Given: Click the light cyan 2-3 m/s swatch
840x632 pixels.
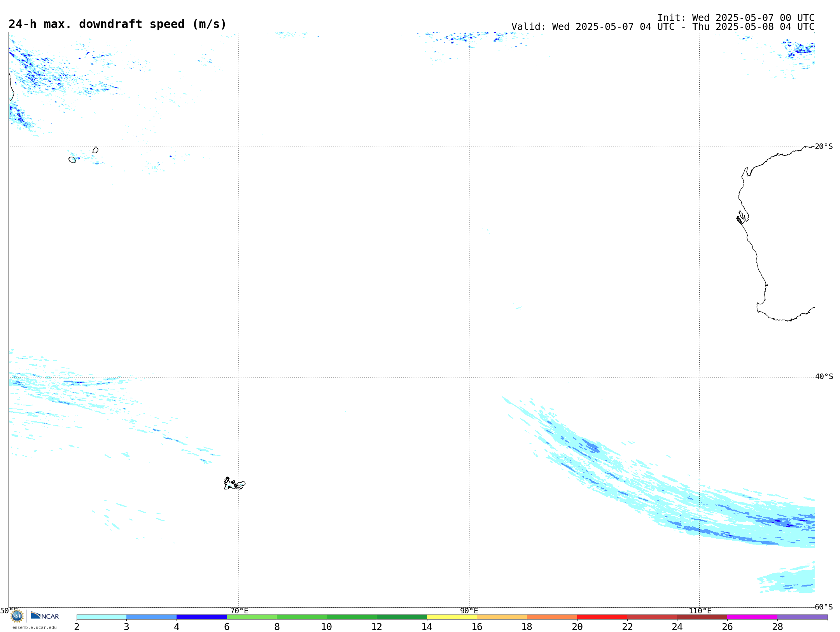Looking at the screenshot, I should pyautogui.click(x=101, y=617).
